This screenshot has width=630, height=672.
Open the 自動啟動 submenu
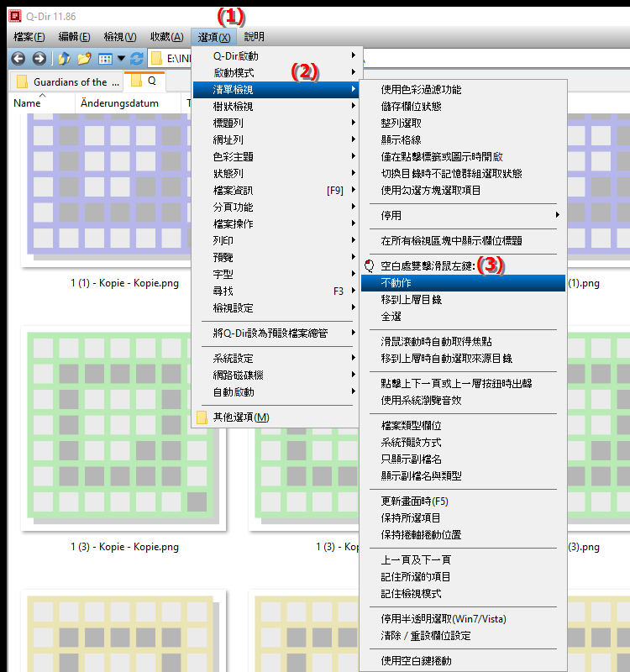pyautogui.click(x=276, y=392)
